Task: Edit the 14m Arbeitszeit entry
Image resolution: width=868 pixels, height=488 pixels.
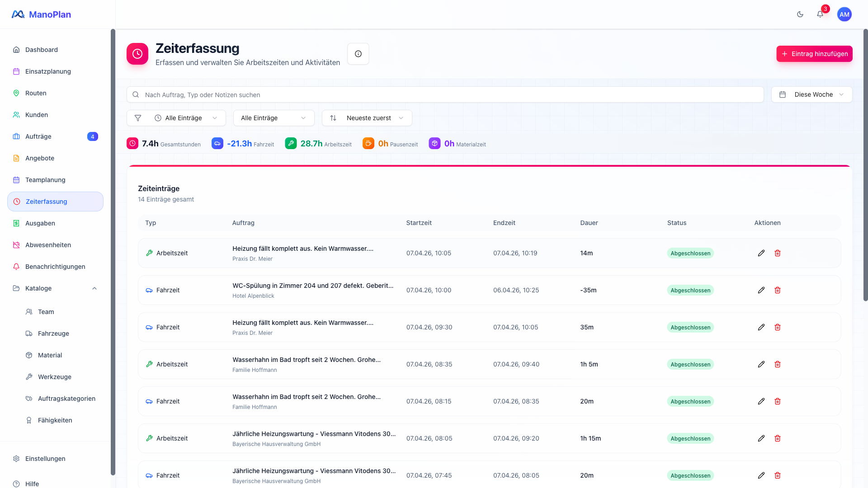Action: (x=761, y=253)
